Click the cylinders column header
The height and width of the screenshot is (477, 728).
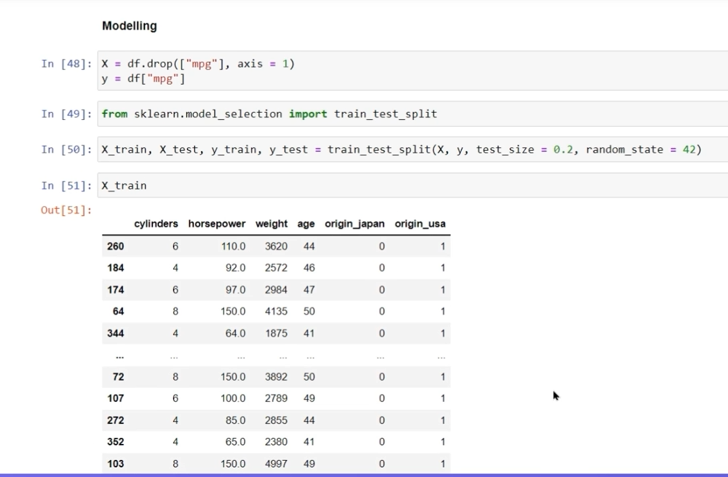tap(156, 224)
